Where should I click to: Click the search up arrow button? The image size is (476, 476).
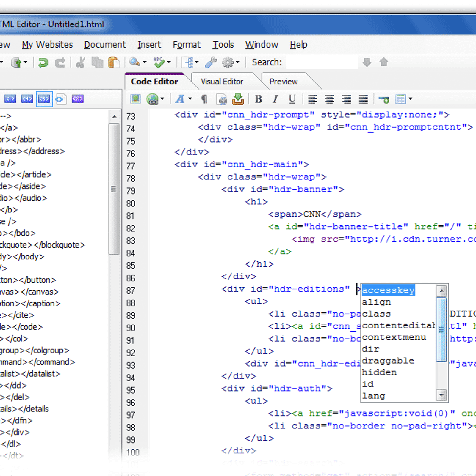pyautogui.click(x=384, y=62)
